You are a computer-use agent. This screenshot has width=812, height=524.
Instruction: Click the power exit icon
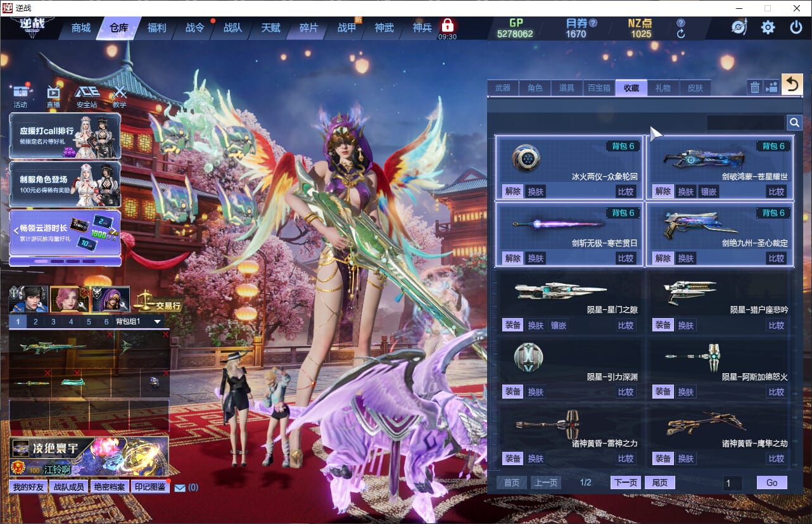coord(796,27)
